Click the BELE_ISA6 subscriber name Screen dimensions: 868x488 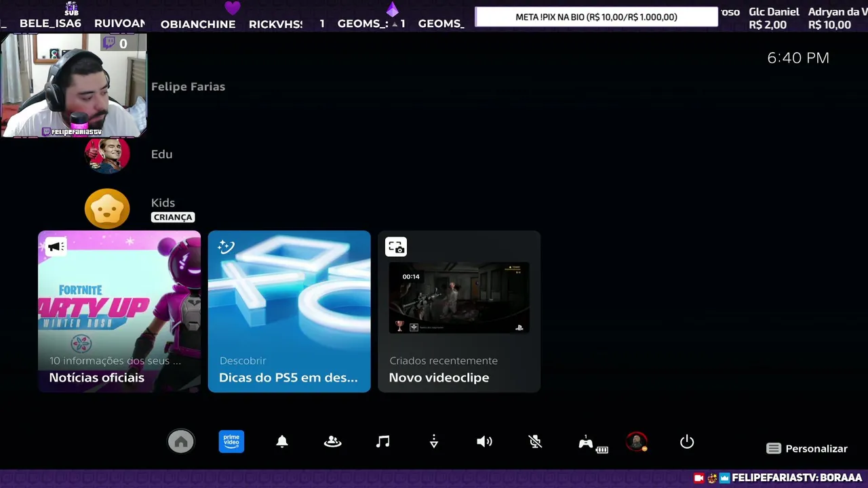pyautogui.click(x=50, y=24)
